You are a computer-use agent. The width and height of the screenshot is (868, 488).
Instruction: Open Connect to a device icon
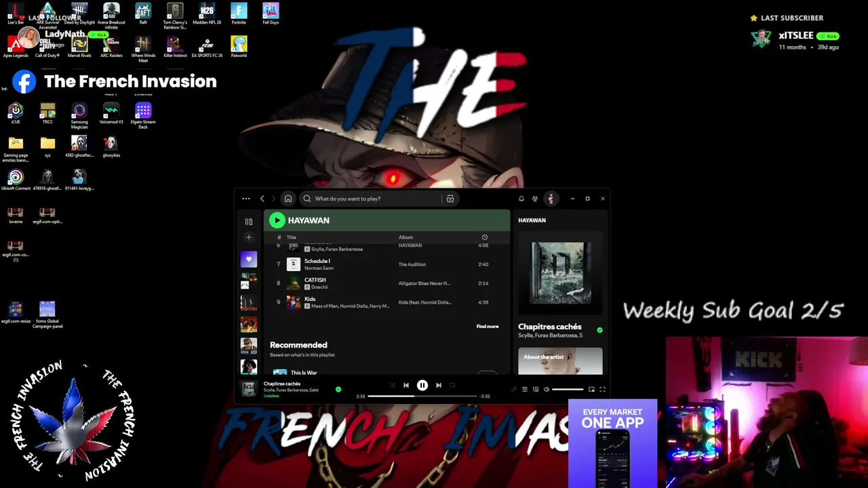[536, 389]
